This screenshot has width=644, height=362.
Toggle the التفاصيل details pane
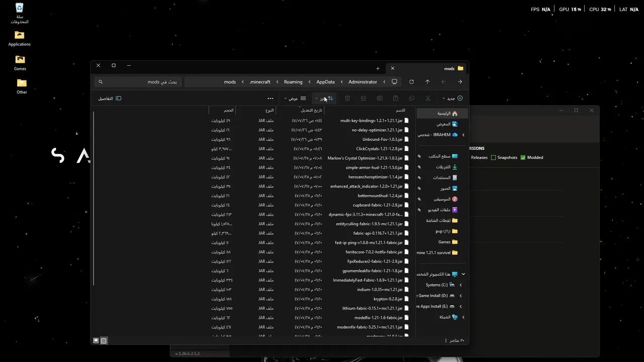[110, 99]
